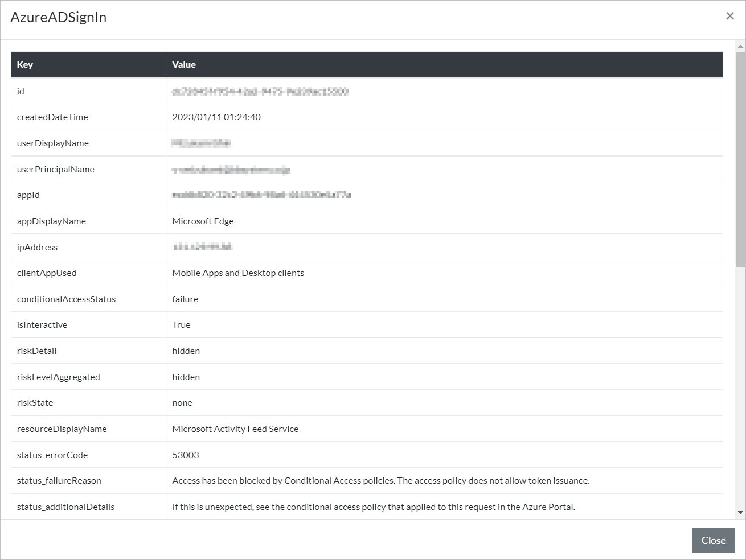746x560 pixels.
Task: Click the resourceDisplayName Microsoft Activity Feed Service
Action: click(x=235, y=429)
